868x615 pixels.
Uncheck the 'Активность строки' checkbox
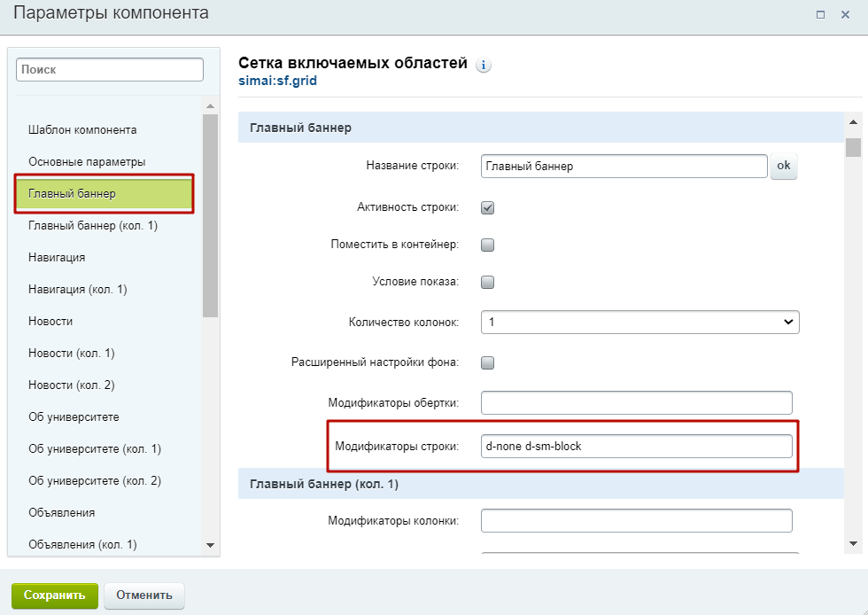487,207
